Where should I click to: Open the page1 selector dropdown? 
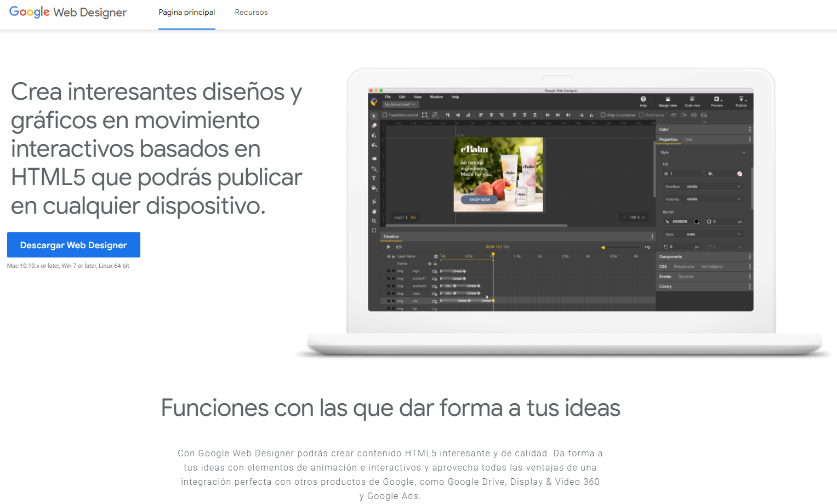coord(401,217)
